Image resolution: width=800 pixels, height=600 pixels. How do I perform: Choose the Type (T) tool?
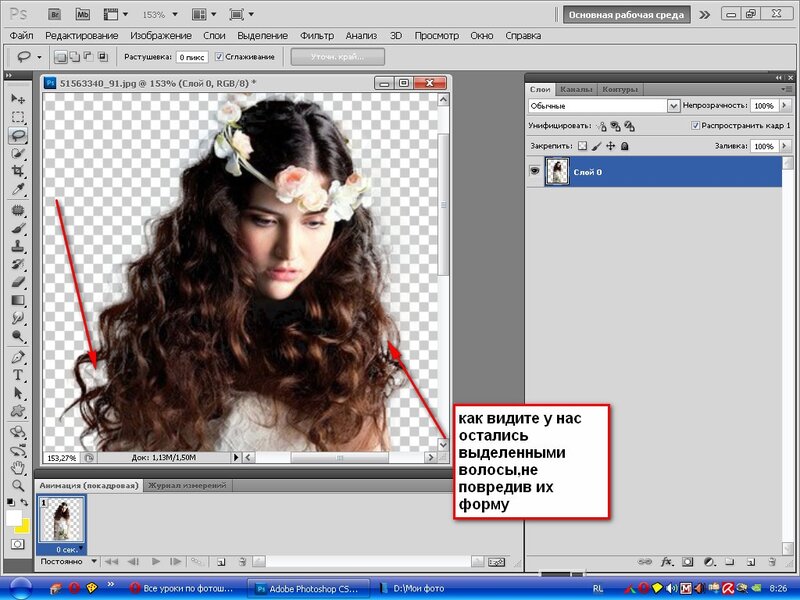[x=18, y=375]
